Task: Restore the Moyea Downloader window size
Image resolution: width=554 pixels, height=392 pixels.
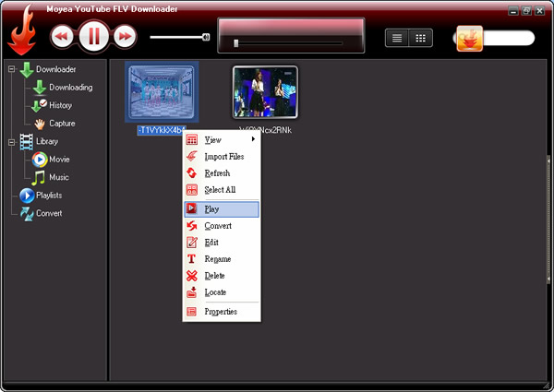Action: click(x=526, y=10)
